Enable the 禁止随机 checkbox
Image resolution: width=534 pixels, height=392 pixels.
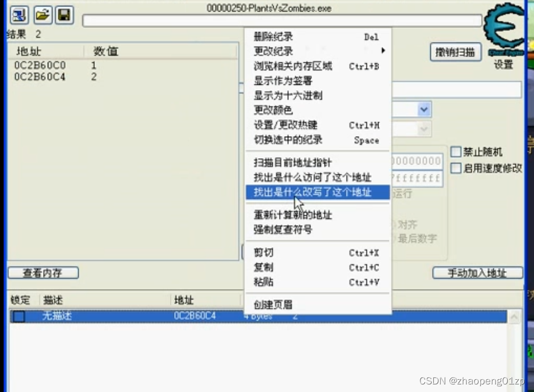(456, 152)
